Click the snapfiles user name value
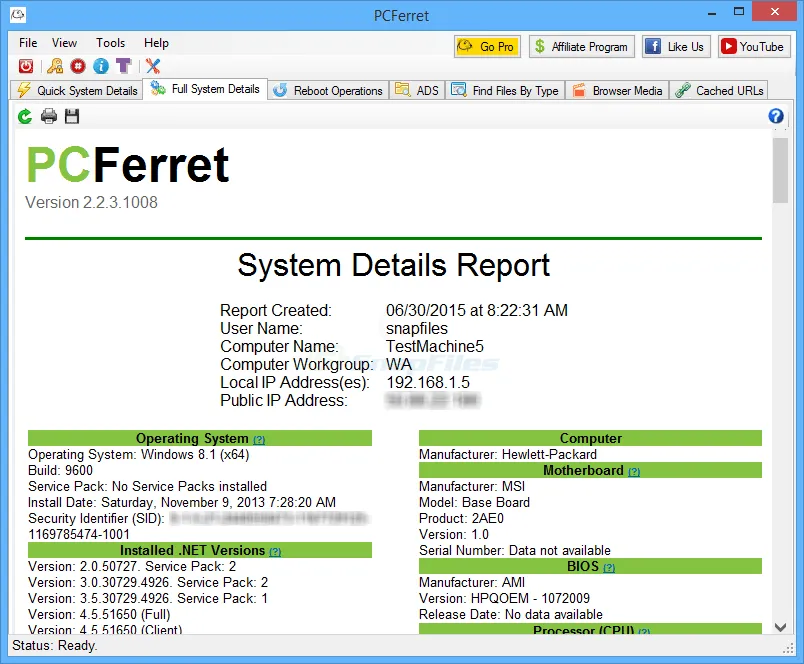Image resolution: width=804 pixels, height=664 pixels. pos(417,329)
